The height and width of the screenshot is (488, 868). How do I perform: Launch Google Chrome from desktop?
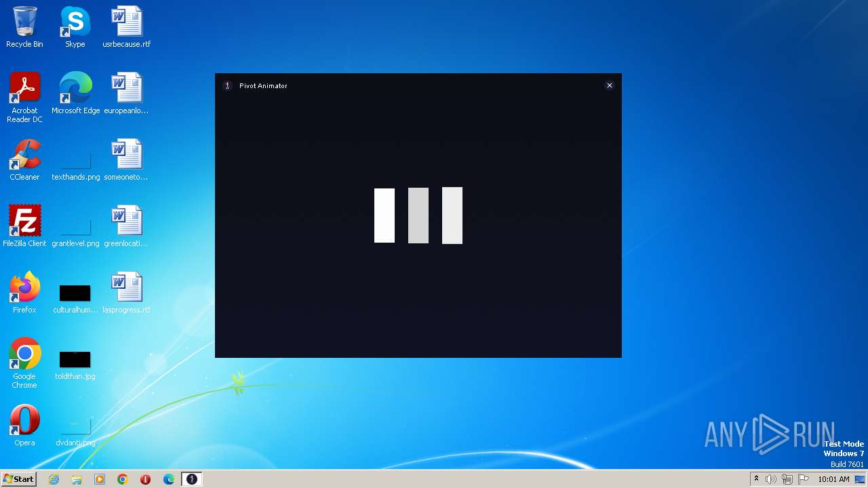click(24, 363)
